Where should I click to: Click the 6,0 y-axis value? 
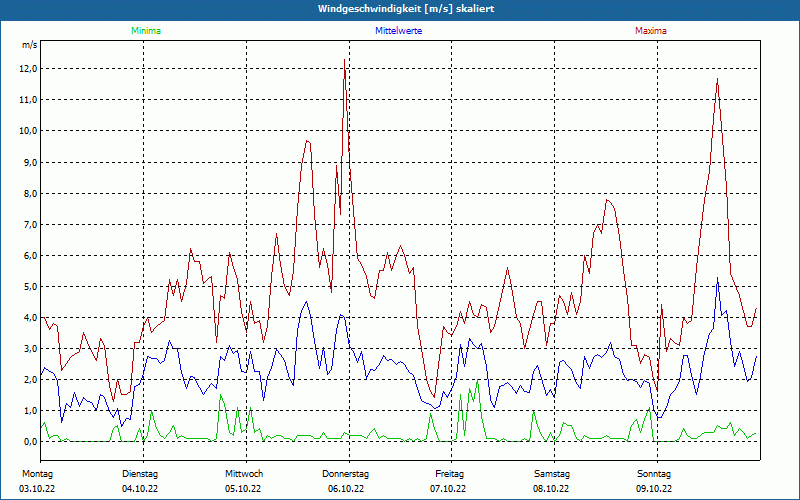31,256
